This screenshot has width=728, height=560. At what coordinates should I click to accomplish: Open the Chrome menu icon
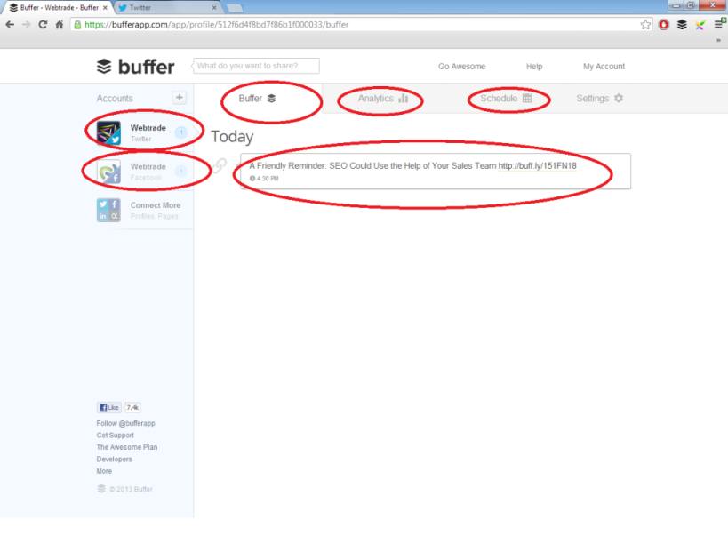click(718, 25)
